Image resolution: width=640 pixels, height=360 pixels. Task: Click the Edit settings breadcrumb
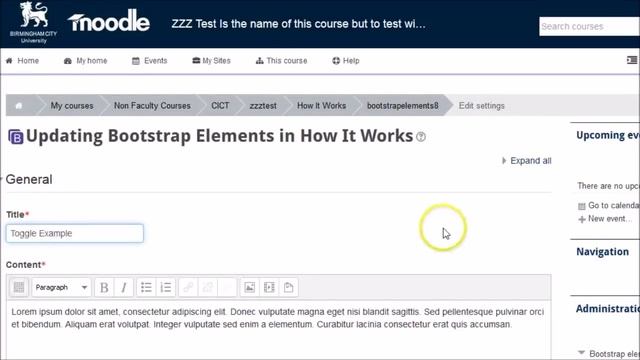(x=482, y=106)
